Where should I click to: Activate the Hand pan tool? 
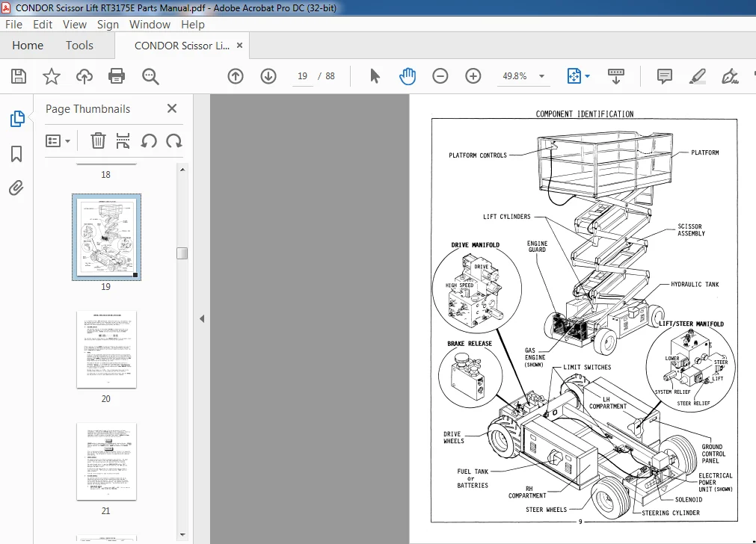click(x=408, y=76)
